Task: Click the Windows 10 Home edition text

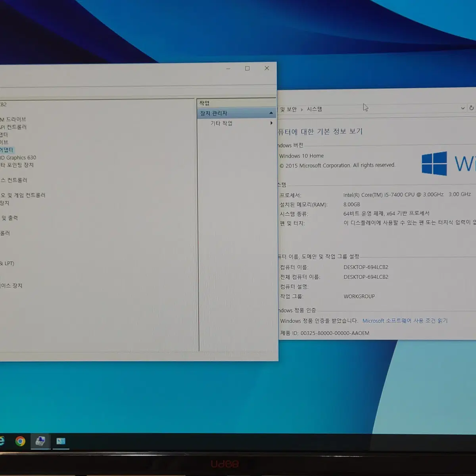Action: pyautogui.click(x=301, y=156)
